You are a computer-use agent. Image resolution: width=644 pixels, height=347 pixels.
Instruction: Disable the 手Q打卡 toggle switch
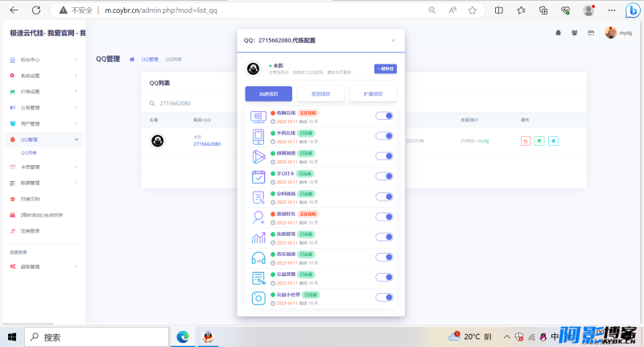click(384, 176)
